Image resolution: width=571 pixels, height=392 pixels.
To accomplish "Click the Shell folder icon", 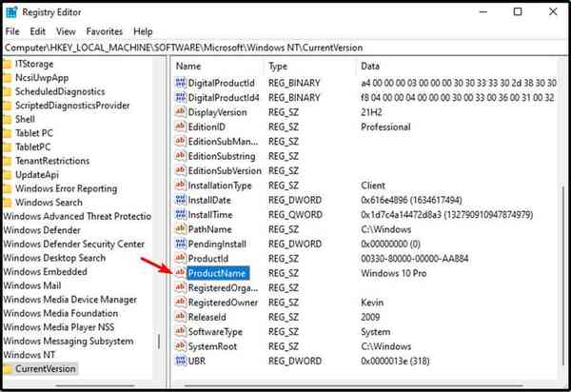I will click(8, 120).
